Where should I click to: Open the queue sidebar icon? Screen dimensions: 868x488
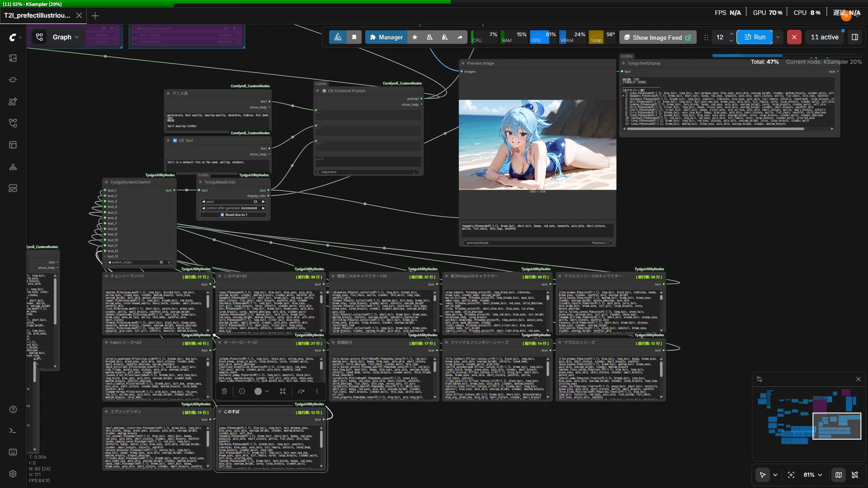point(13,80)
